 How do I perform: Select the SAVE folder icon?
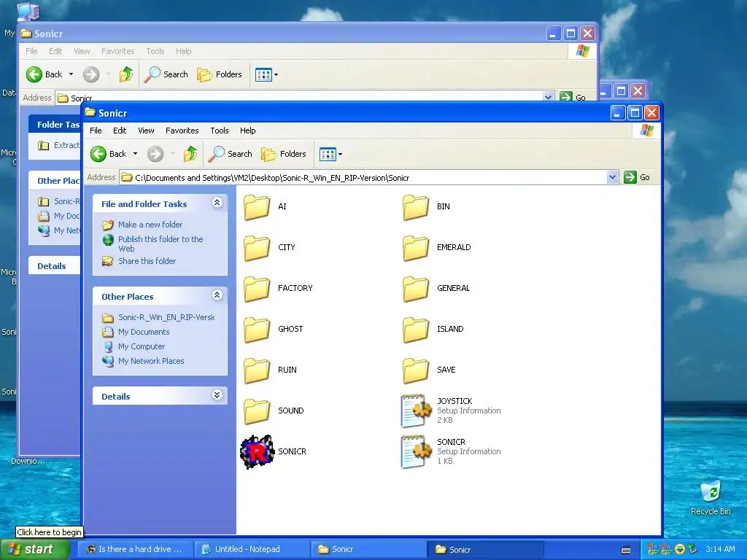416,370
